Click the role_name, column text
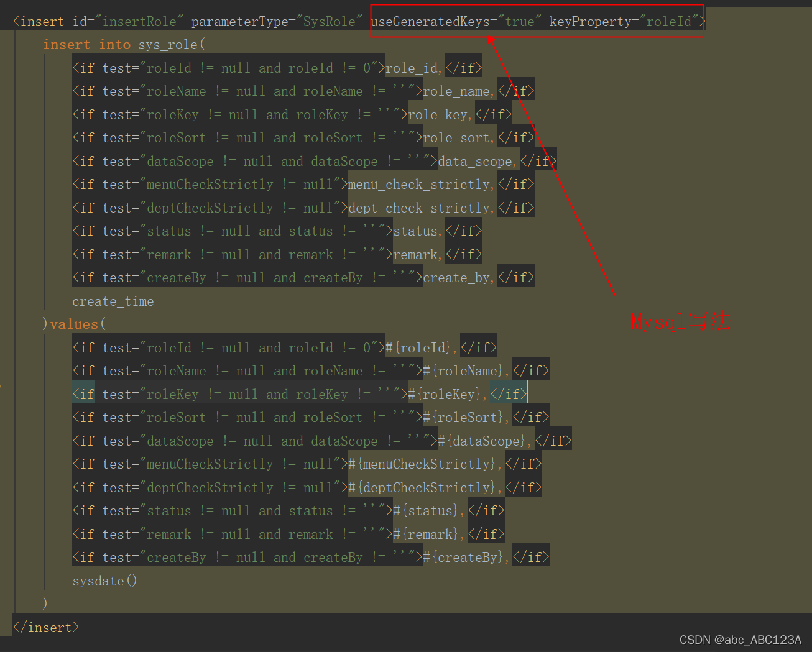This screenshot has width=812, height=652. tap(459, 91)
